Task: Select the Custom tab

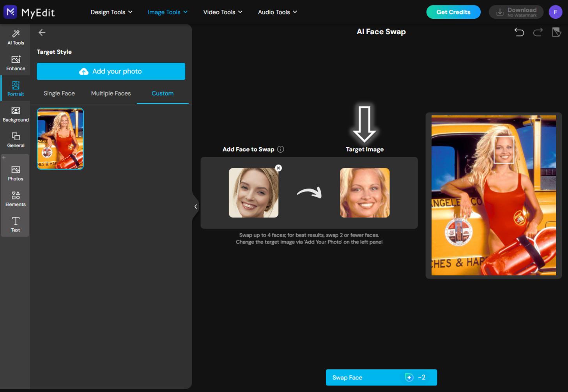Action: [x=163, y=94]
